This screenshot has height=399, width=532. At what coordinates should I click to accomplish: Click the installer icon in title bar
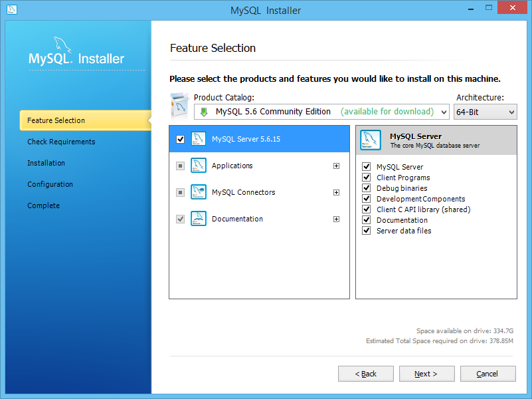[x=11, y=9]
